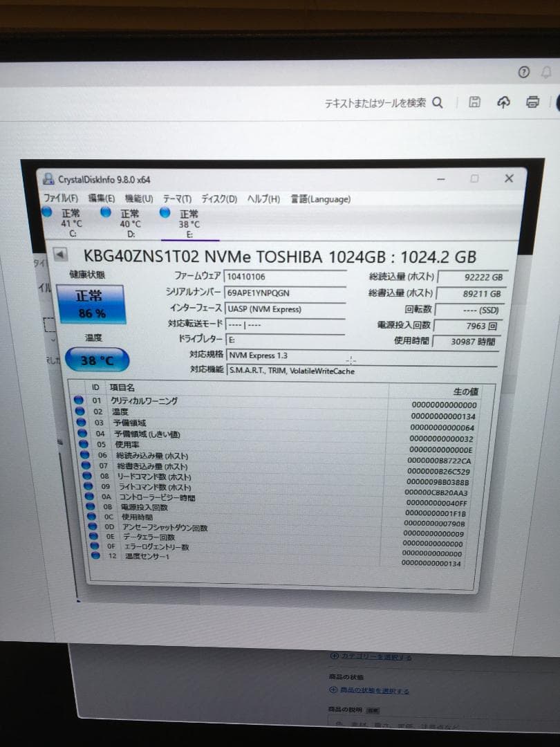This screenshot has width=560, height=747.
Task: Click the 項目名 column header
Action: 122,388
